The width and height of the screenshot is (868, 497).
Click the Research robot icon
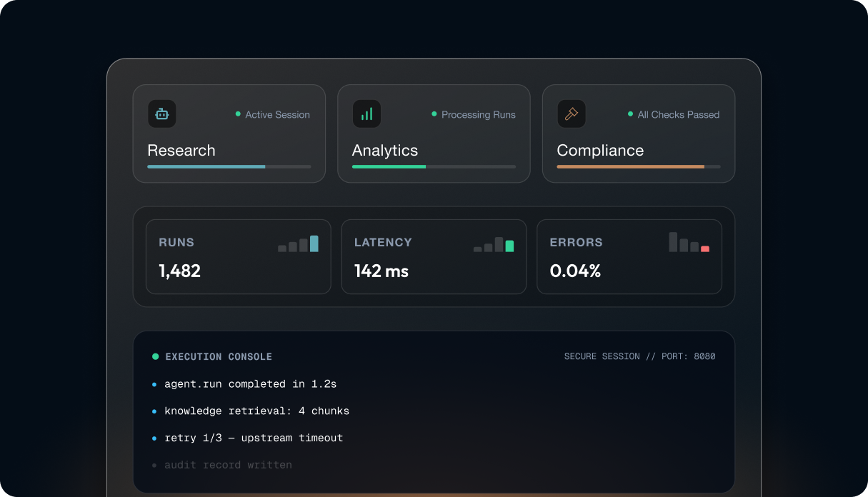(162, 114)
